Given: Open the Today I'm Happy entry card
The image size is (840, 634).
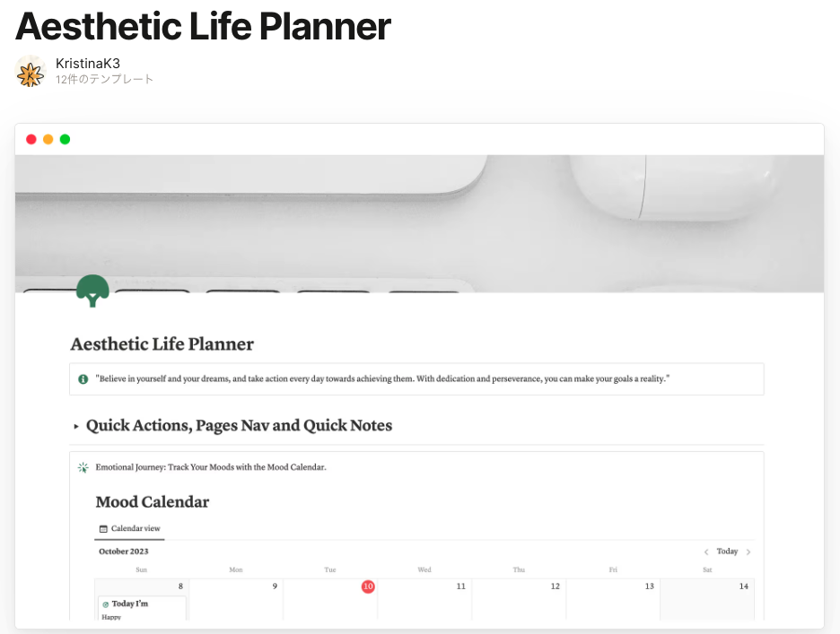Looking at the screenshot, I should [x=142, y=609].
